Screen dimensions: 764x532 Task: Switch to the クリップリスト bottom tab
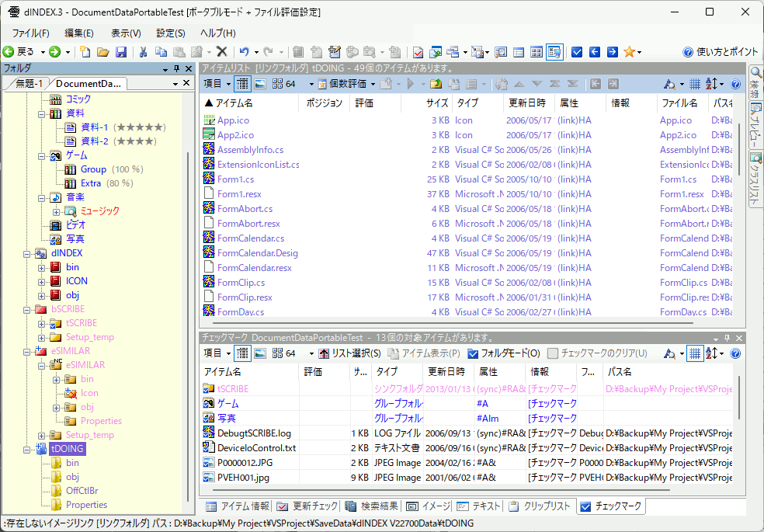tap(540, 506)
